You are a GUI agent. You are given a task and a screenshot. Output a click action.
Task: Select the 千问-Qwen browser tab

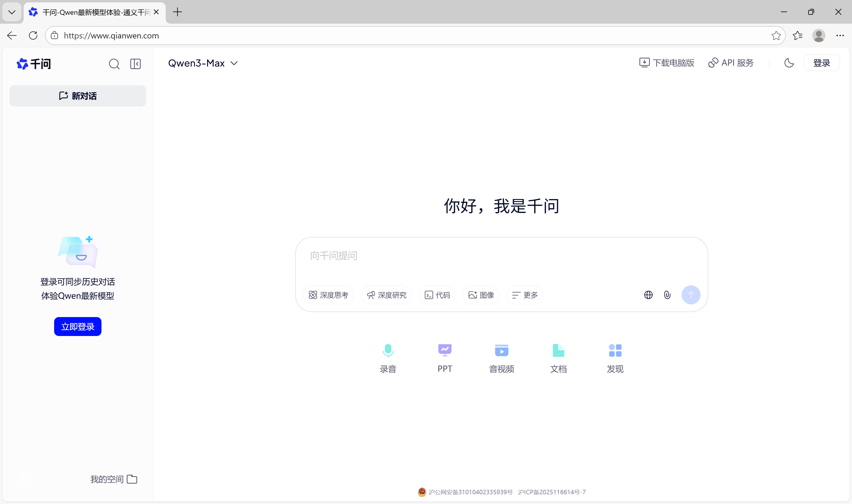pyautogui.click(x=94, y=12)
